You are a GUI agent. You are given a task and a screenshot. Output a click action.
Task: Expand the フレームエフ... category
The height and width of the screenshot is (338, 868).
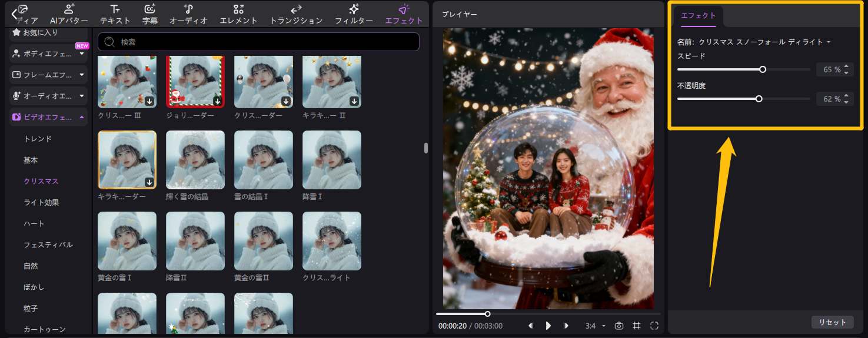point(49,75)
